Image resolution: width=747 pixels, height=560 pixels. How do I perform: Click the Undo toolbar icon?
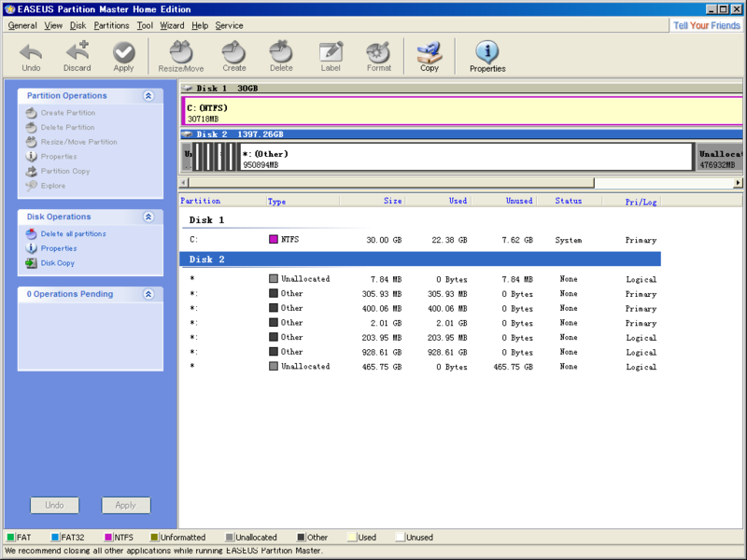(x=31, y=57)
